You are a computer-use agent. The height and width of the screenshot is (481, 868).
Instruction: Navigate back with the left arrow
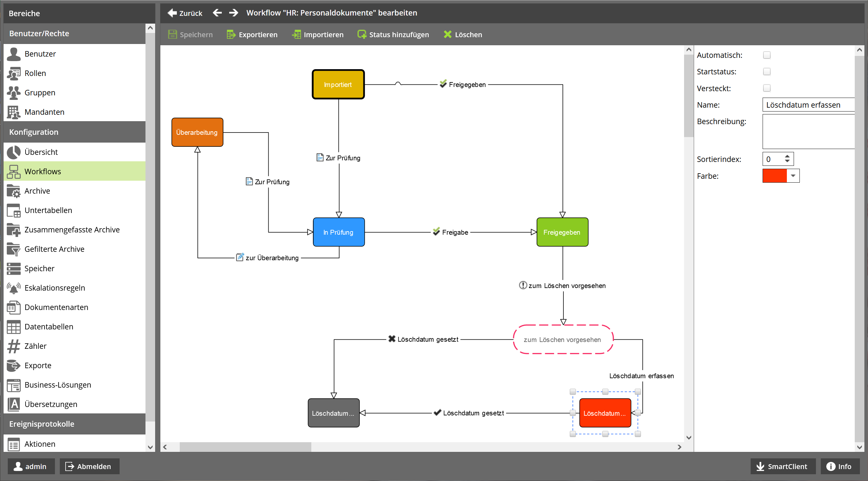pos(217,13)
